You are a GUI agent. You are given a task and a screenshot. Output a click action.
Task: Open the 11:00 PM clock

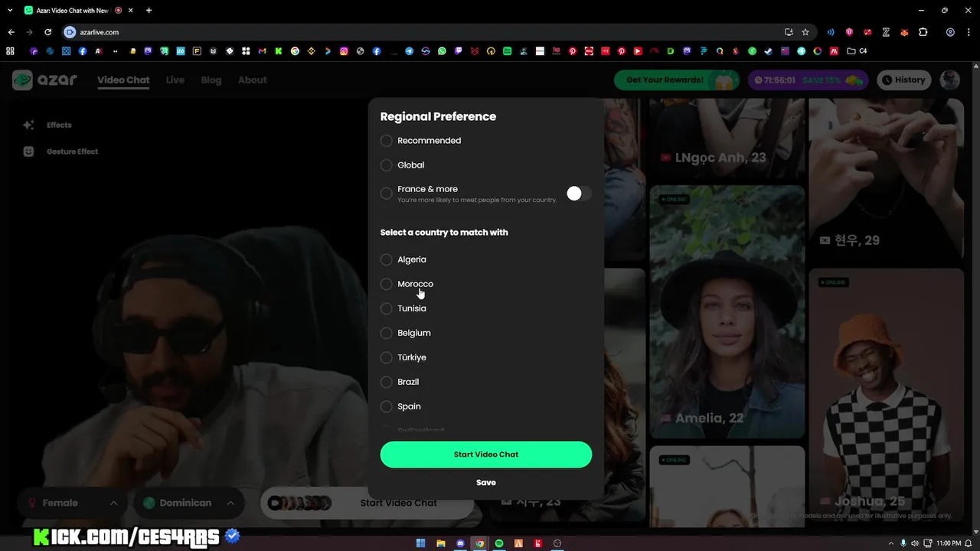click(x=949, y=543)
